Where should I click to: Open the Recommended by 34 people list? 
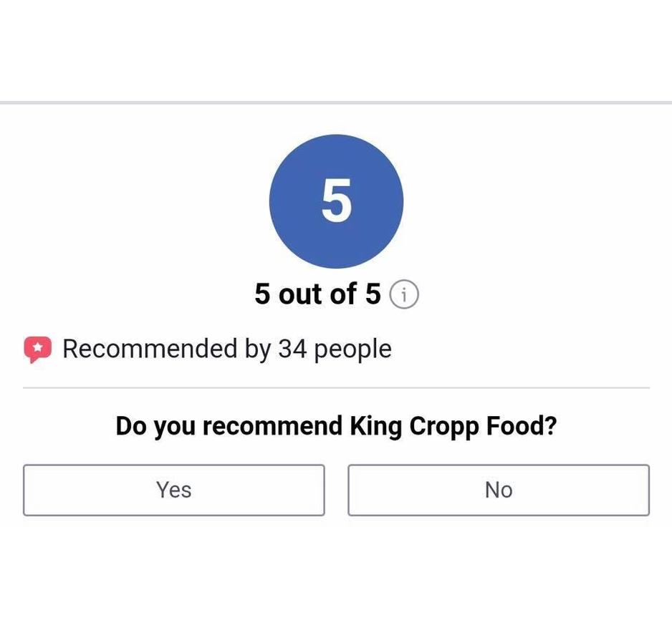coord(227,349)
